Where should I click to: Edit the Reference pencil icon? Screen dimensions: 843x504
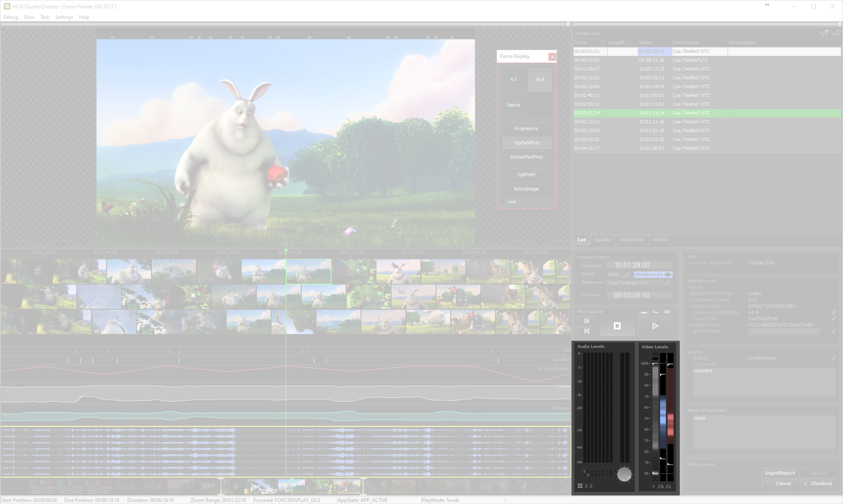click(x=667, y=283)
